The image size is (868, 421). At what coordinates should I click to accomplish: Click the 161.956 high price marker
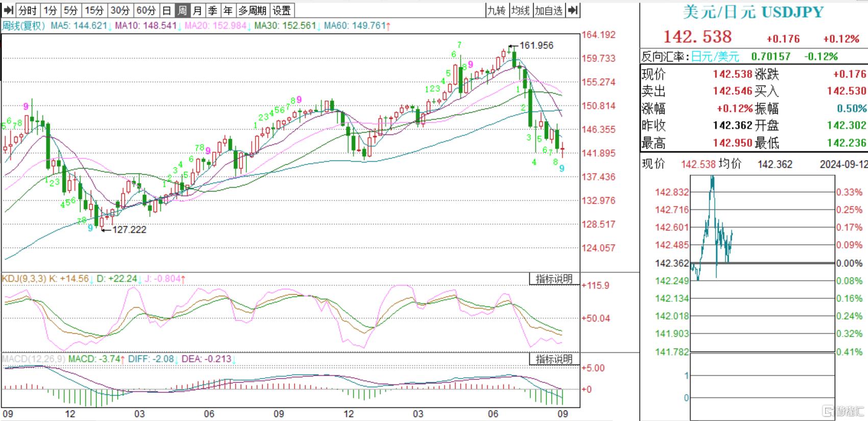[536, 45]
